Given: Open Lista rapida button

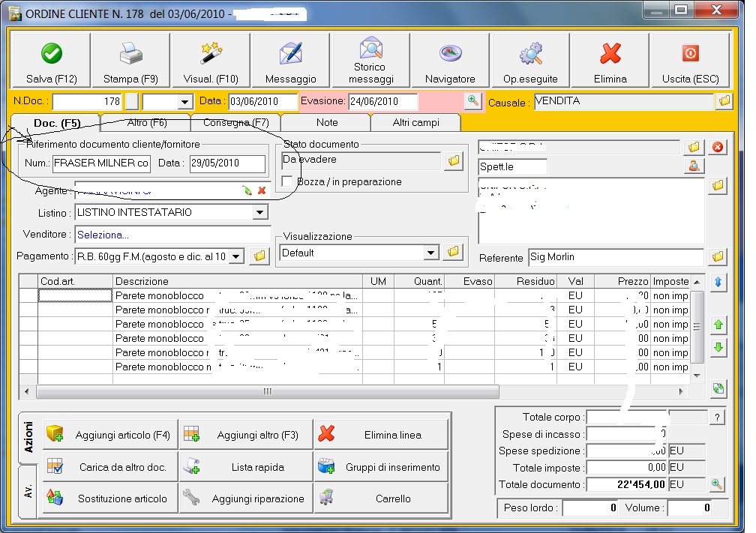Looking at the screenshot, I should click(246, 466).
